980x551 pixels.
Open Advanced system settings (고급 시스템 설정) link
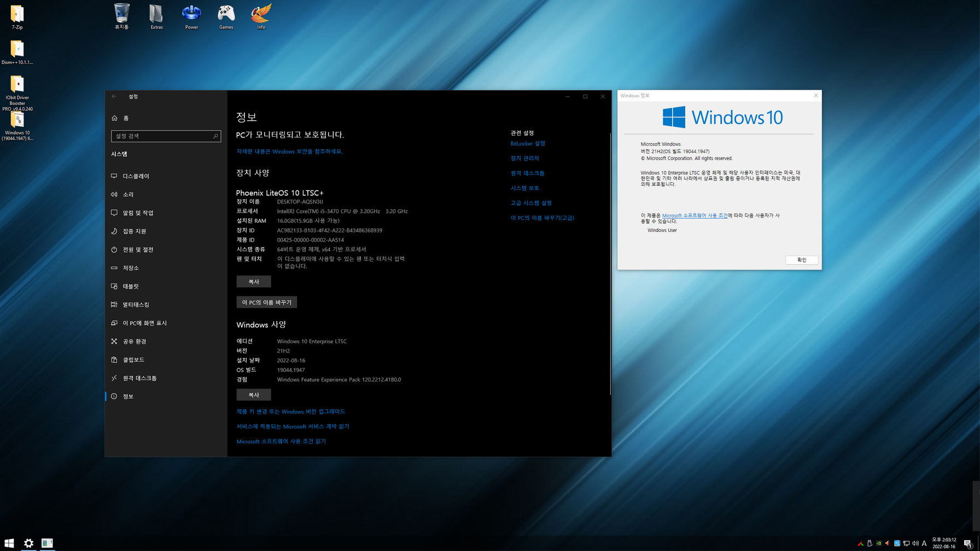pyautogui.click(x=531, y=203)
